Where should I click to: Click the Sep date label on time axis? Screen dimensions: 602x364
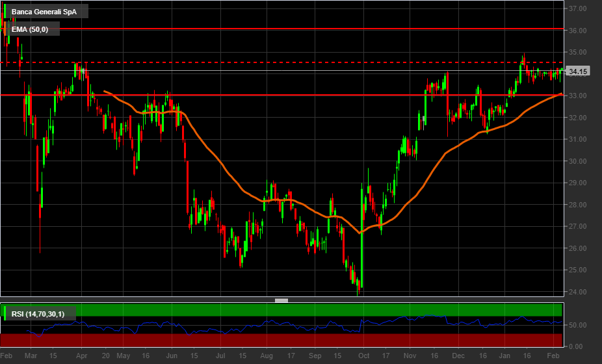315,356
